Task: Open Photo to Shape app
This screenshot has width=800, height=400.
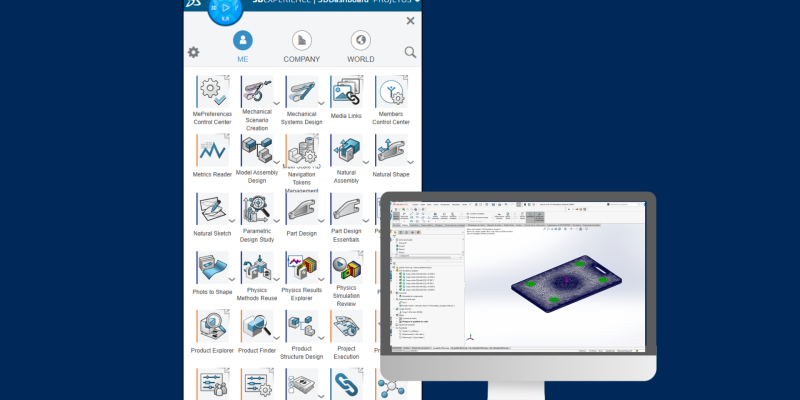Action: tap(211, 268)
